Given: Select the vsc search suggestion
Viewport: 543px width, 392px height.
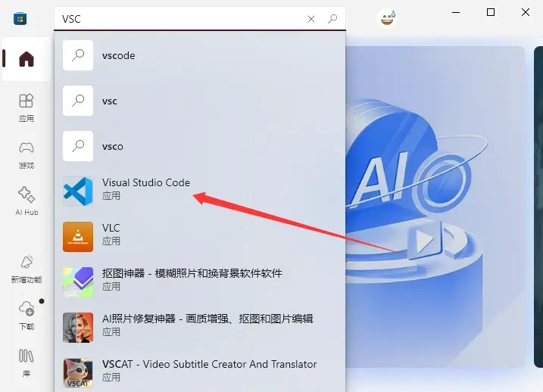Looking at the screenshot, I should click(x=200, y=101).
